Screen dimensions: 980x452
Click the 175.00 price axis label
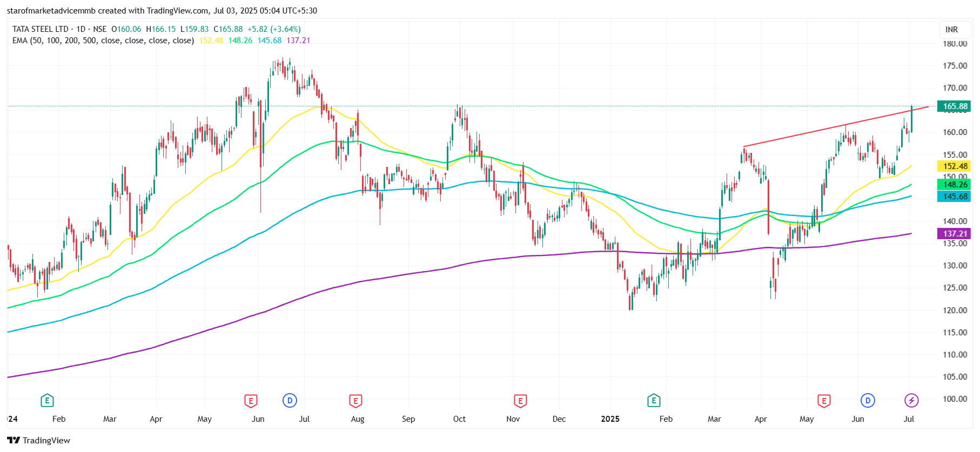tap(955, 66)
